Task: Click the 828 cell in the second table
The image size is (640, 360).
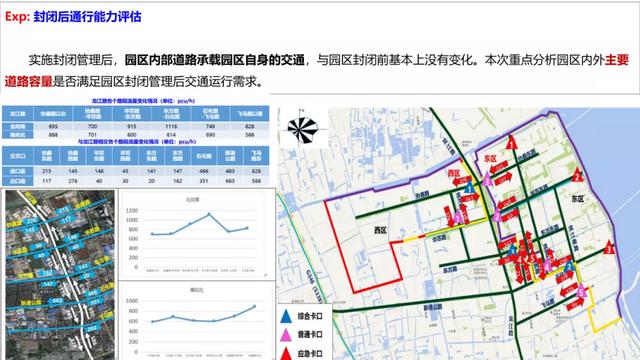Action: click(x=256, y=171)
